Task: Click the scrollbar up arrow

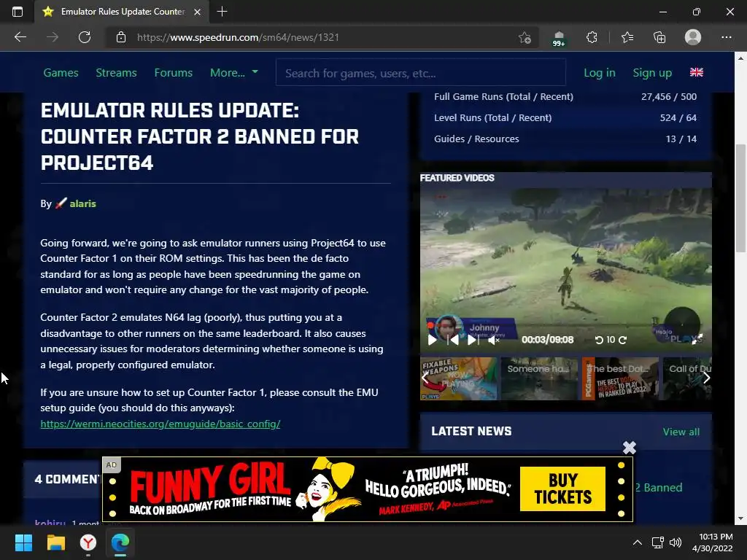Action: point(740,58)
